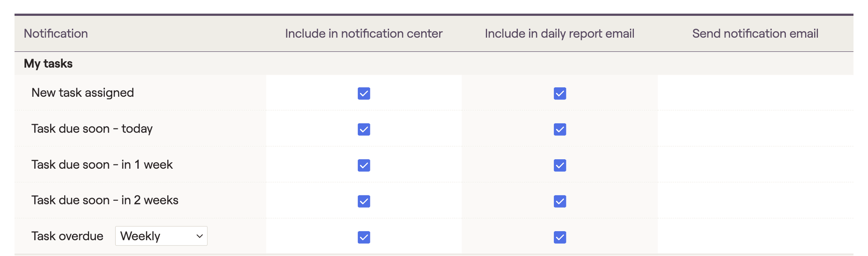The image size is (868, 256).
Task: Uncheck notification center for New task assigned
Action: (364, 94)
